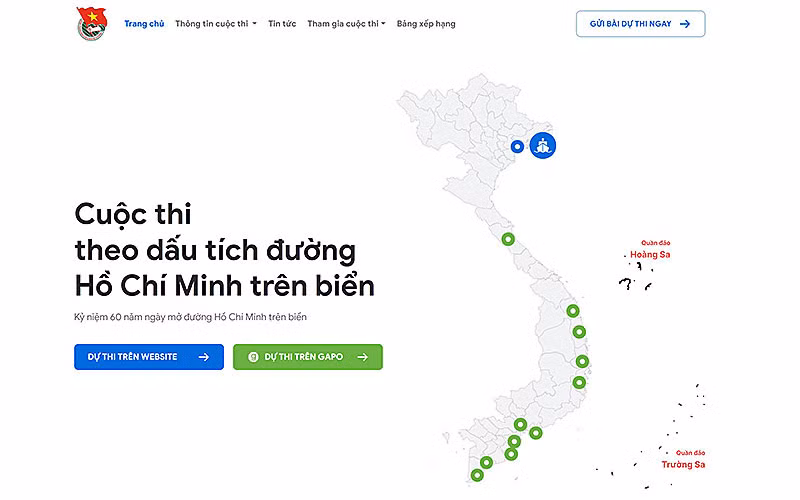This screenshot has width=800, height=500.
Task: Open the Trang chủ menu item
Action: pyautogui.click(x=144, y=23)
